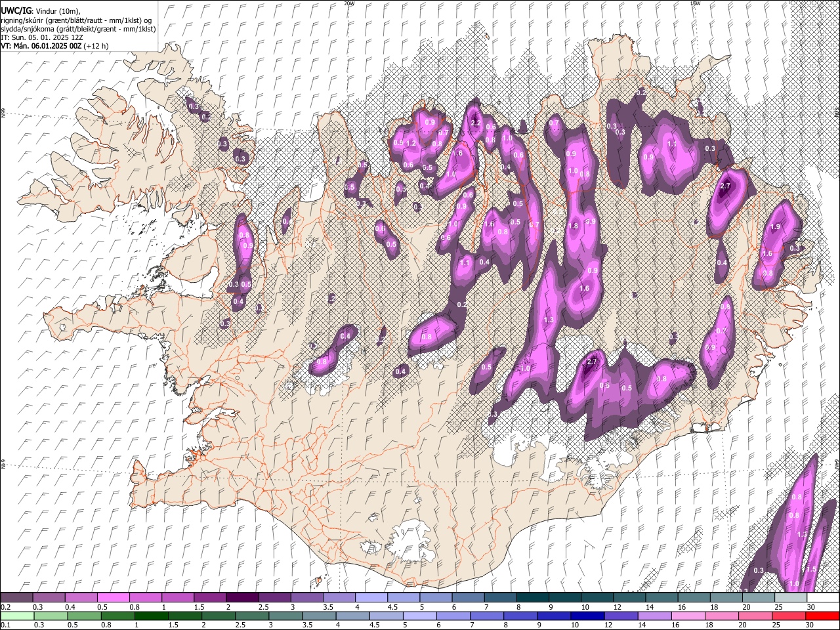The image size is (840, 630).
Task: Click the '1.8' snowfall value on the map
Action: point(573,226)
